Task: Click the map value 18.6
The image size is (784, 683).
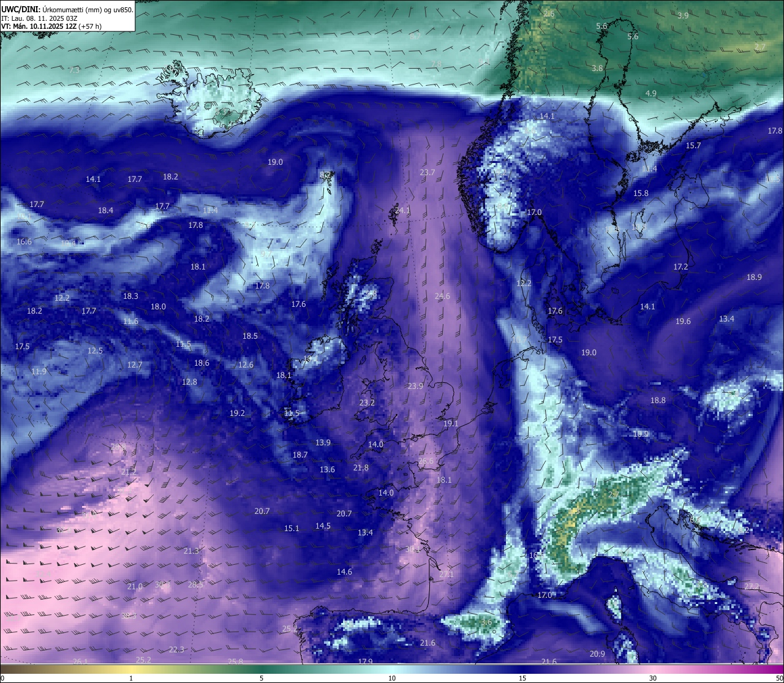Action: pos(202,363)
